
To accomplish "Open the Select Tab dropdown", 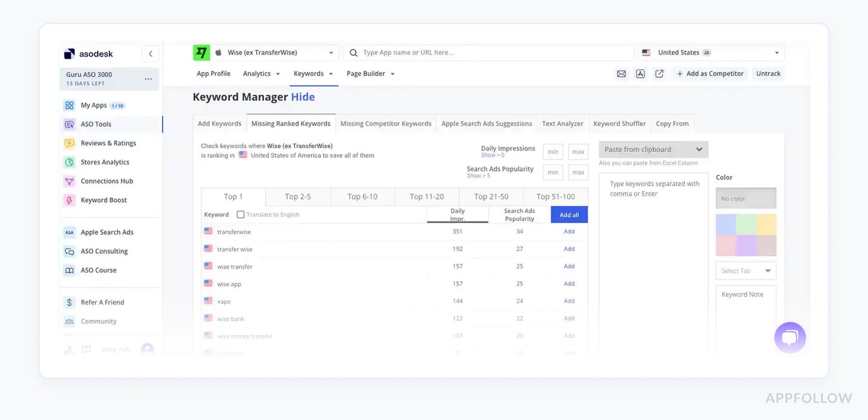I will (x=745, y=270).
